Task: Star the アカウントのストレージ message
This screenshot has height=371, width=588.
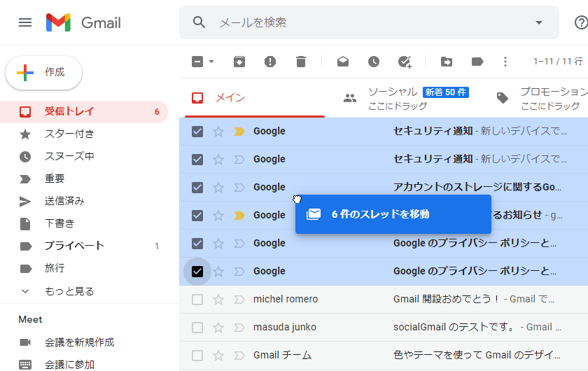Action: tap(218, 187)
